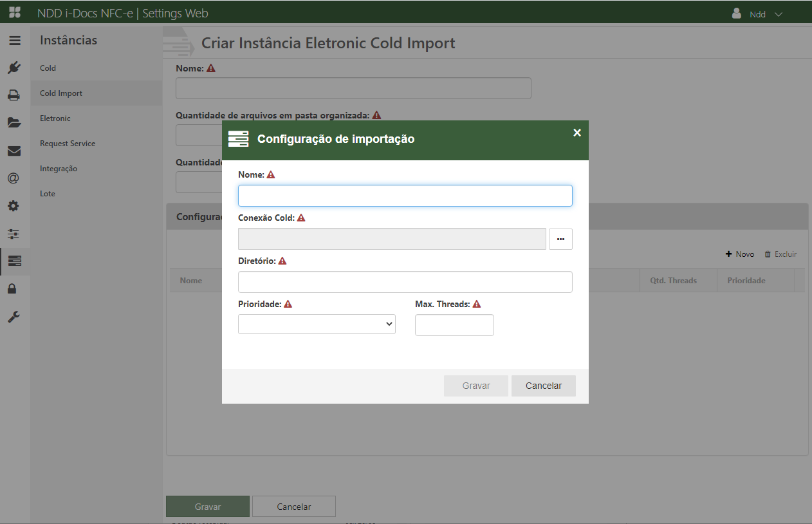Image resolution: width=812 pixels, height=524 pixels.
Task: Open the gear settings icon in sidebar
Action: tap(14, 206)
